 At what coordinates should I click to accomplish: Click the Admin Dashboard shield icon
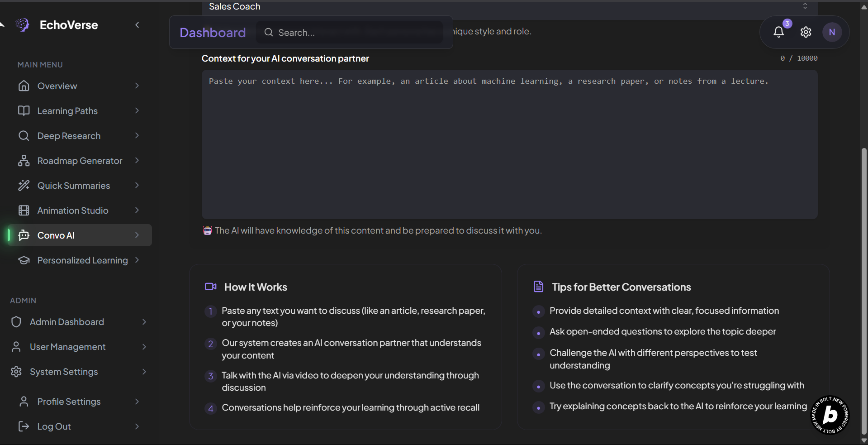[16, 322]
